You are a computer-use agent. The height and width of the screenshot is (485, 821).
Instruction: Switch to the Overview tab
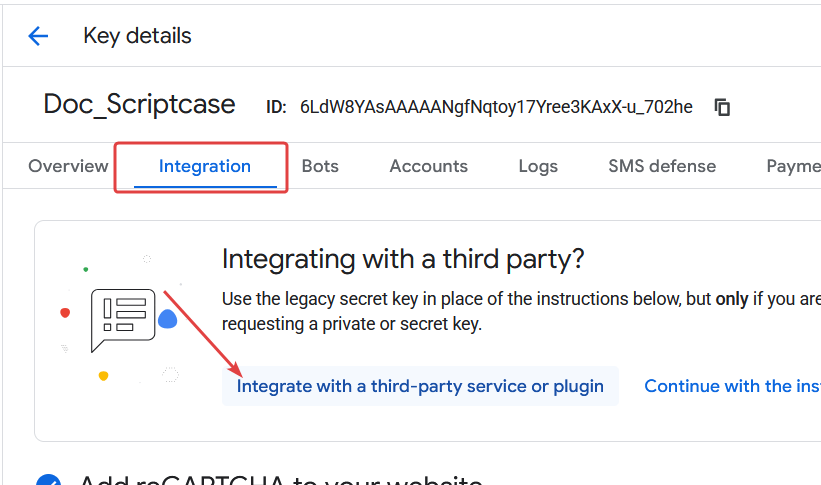[x=68, y=166]
